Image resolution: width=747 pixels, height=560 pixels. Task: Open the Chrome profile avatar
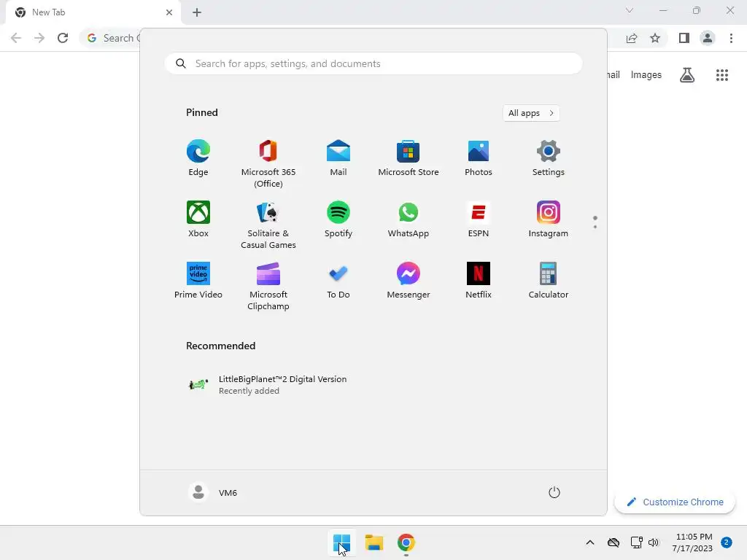point(708,38)
